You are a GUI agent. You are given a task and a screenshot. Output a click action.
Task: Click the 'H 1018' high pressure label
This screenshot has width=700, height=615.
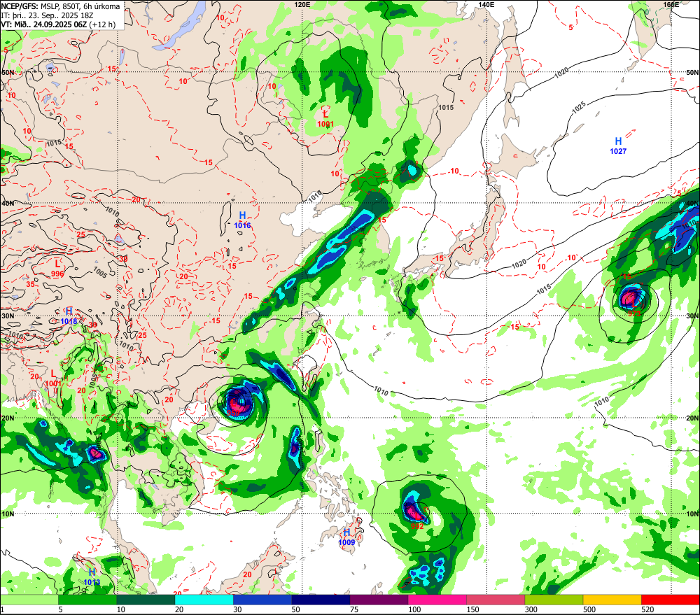coord(69,316)
